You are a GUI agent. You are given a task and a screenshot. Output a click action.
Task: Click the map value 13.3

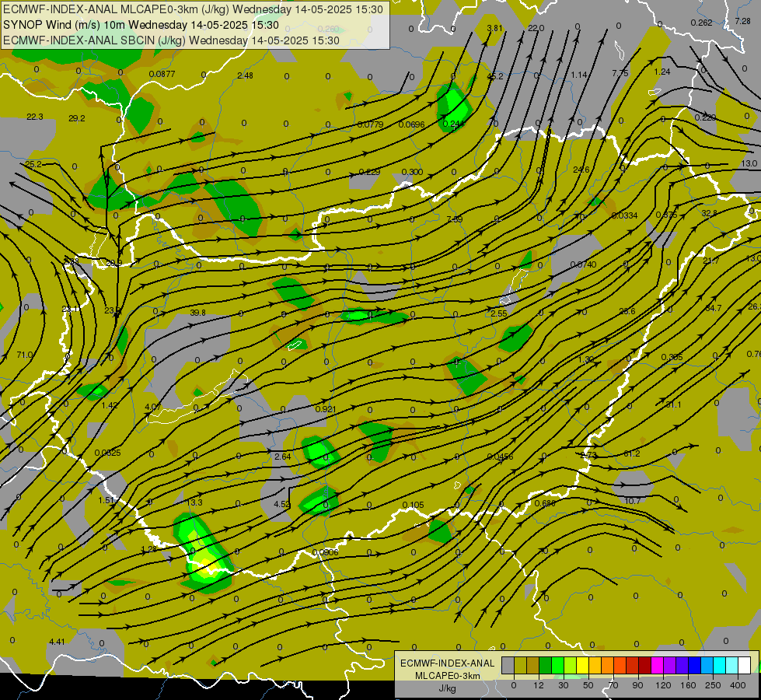point(195,502)
